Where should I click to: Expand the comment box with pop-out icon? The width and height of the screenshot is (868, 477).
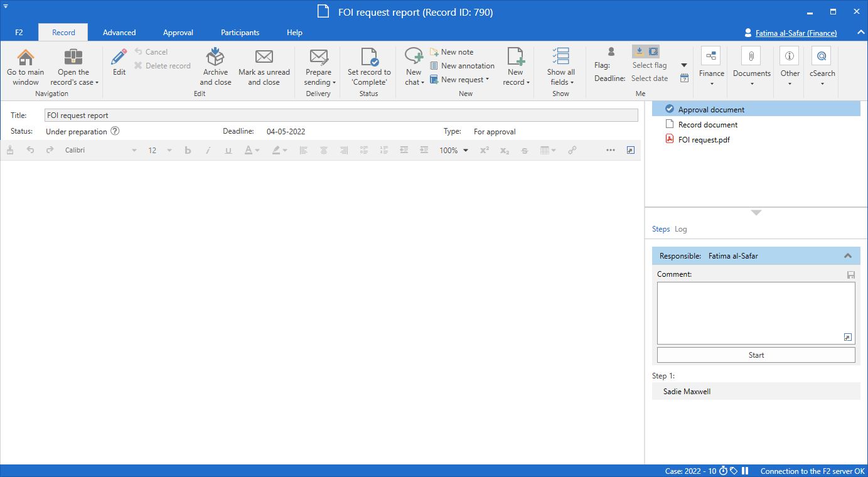pyautogui.click(x=847, y=338)
